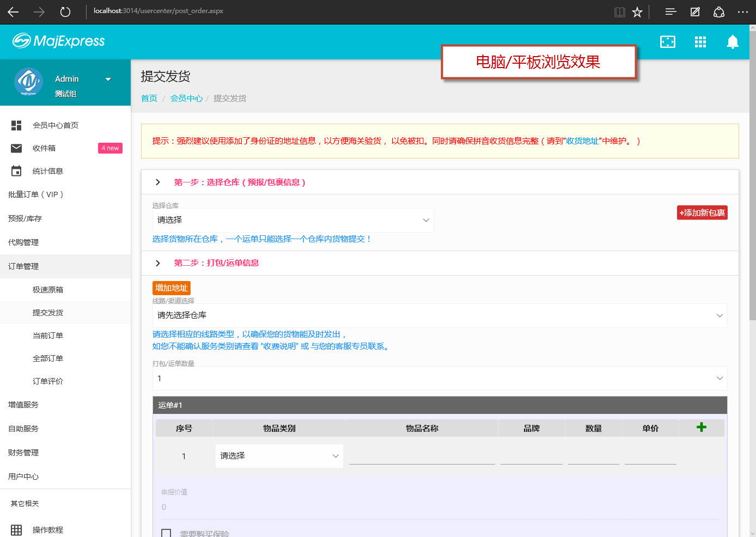
Task: Check the 需要购买保险 checkbox
Action: coord(166,534)
